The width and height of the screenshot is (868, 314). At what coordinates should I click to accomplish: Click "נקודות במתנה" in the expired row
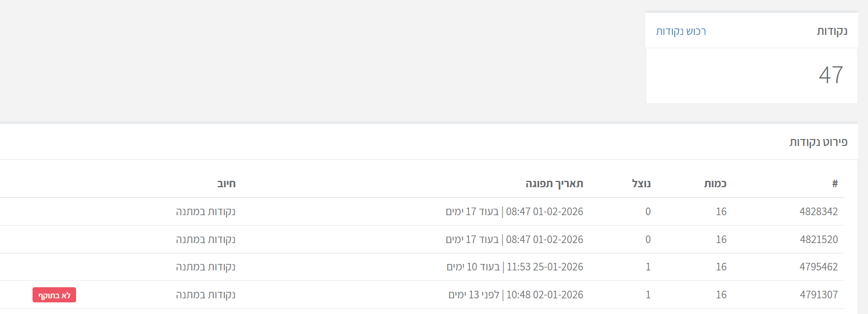coord(206,295)
